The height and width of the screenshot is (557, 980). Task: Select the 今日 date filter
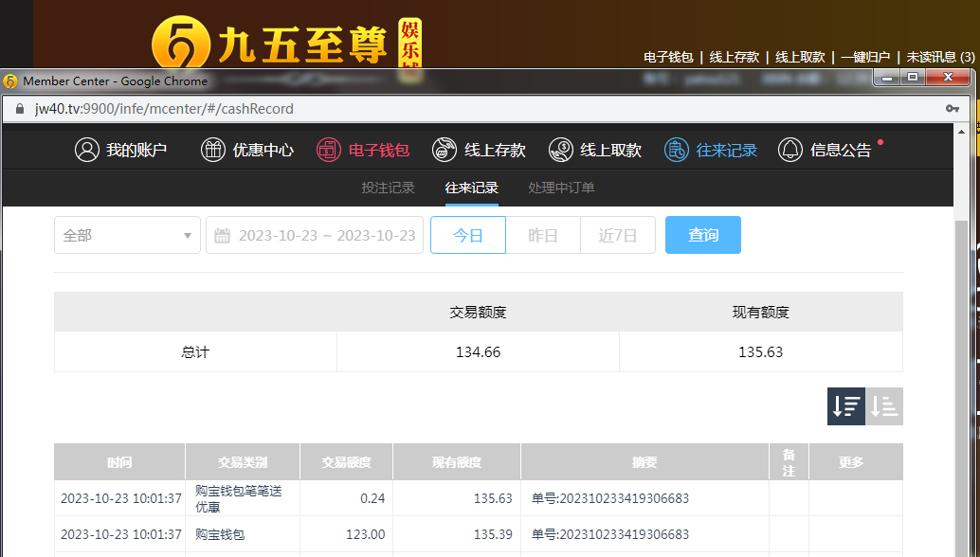468,235
